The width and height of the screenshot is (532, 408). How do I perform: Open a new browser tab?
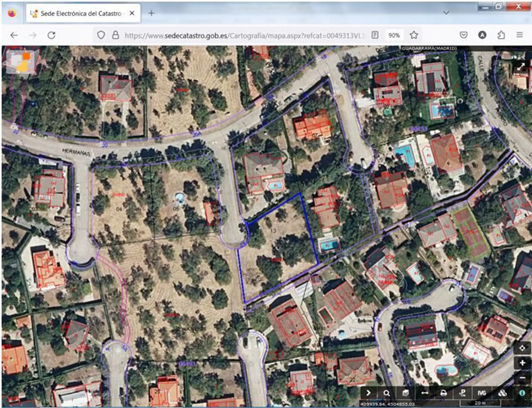click(x=152, y=13)
